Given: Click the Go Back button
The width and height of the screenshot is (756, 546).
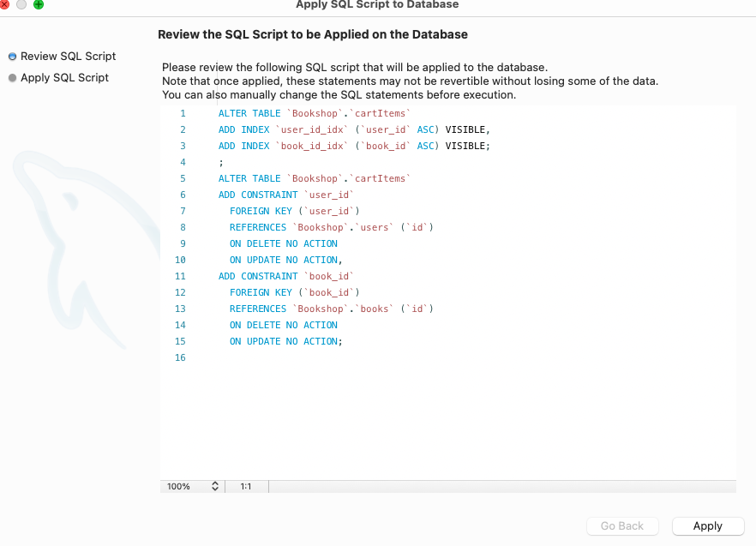Looking at the screenshot, I should pyautogui.click(x=622, y=525).
